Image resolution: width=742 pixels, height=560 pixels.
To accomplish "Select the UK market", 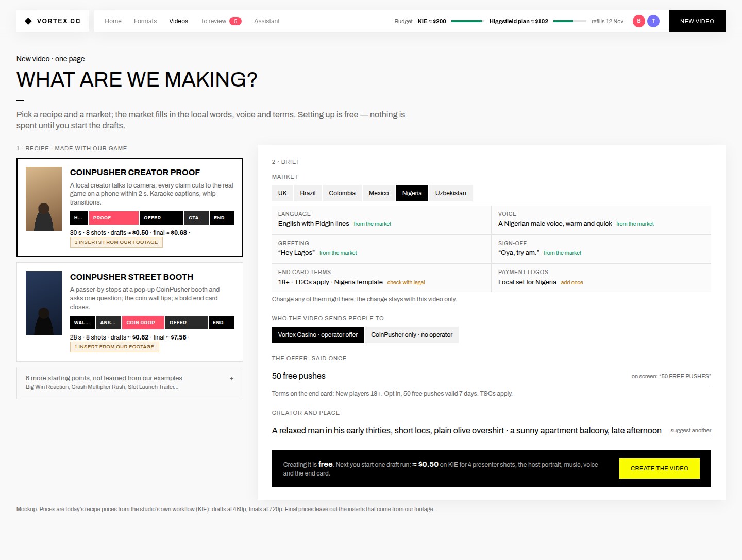I will pos(282,193).
